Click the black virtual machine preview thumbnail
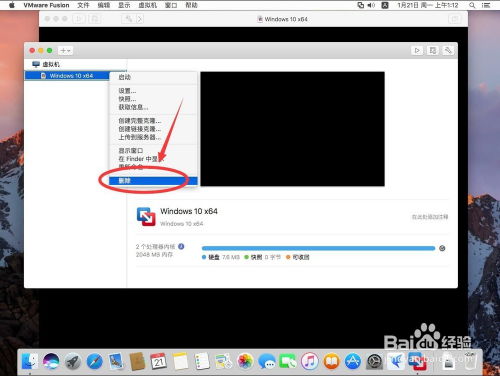Image resolution: width=500 pixels, height=376 pixels. (x=292, y=129)
